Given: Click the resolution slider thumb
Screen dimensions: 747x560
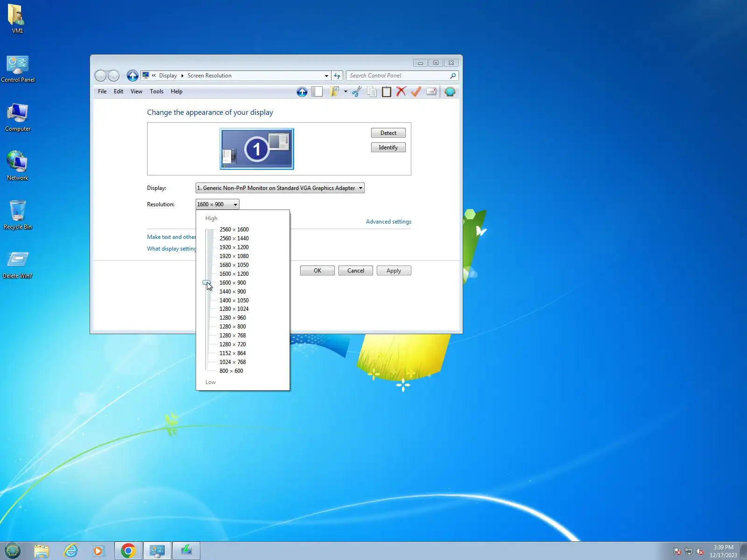Looking at the screenshot, I should point(207,283).
